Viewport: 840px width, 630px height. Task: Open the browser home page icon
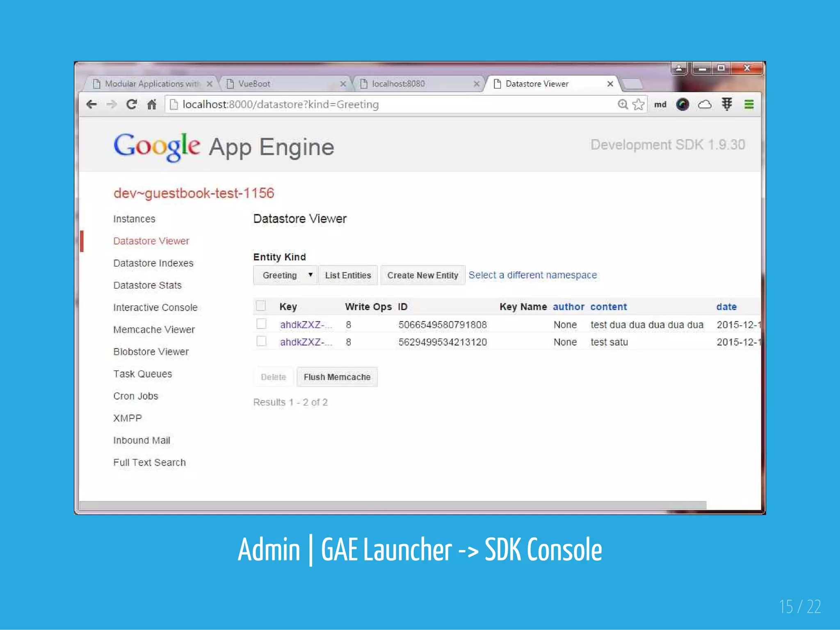(x=151, y=105)
